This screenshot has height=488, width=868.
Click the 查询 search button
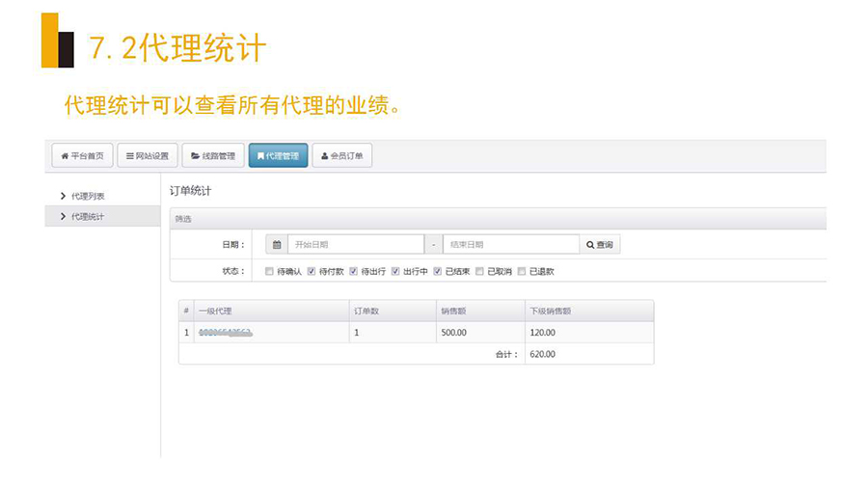[x=600, y=245]
